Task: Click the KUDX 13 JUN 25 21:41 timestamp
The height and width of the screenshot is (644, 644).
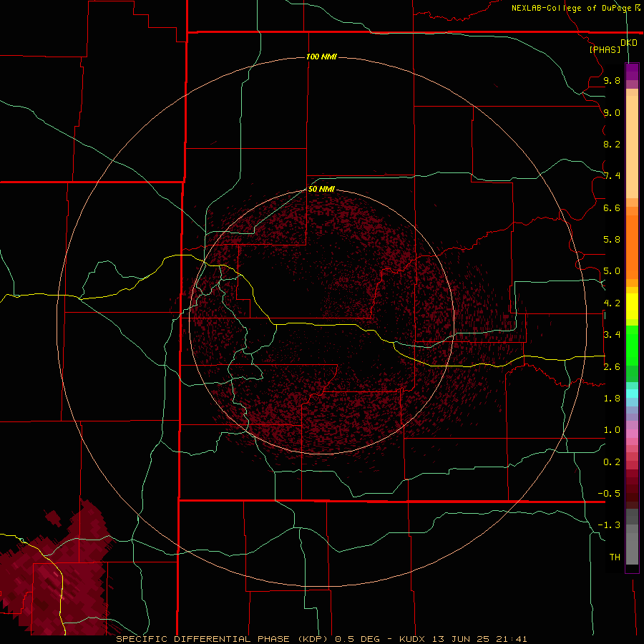Action: point(463,639)
